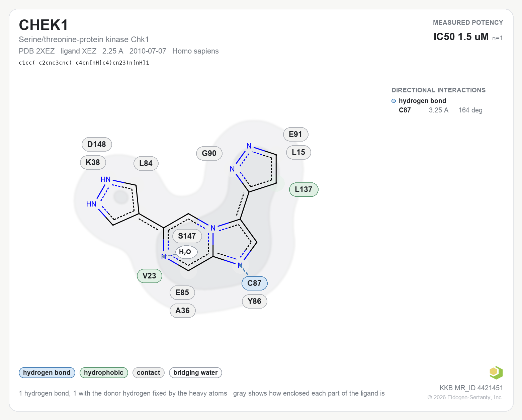Select the A36 residue label
Screen dimensions: 522x420
(182, 311)
